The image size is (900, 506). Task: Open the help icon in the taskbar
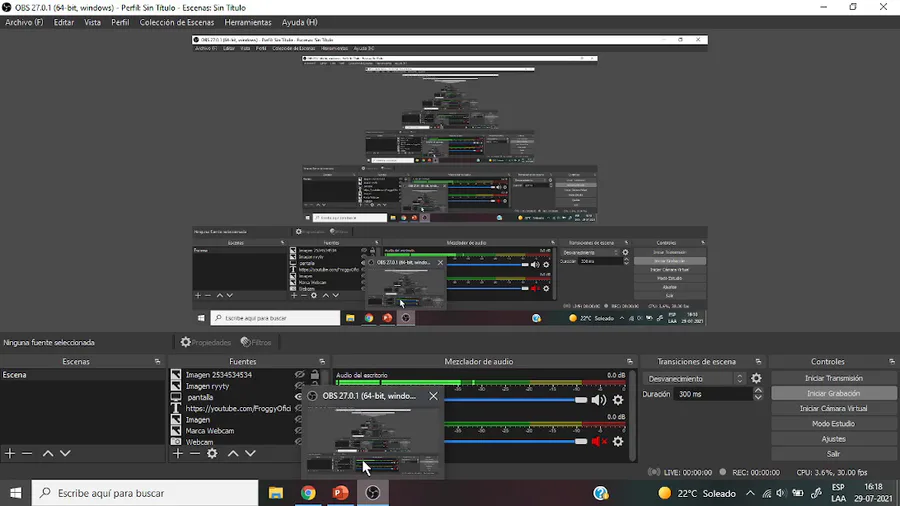pos(601,493)
